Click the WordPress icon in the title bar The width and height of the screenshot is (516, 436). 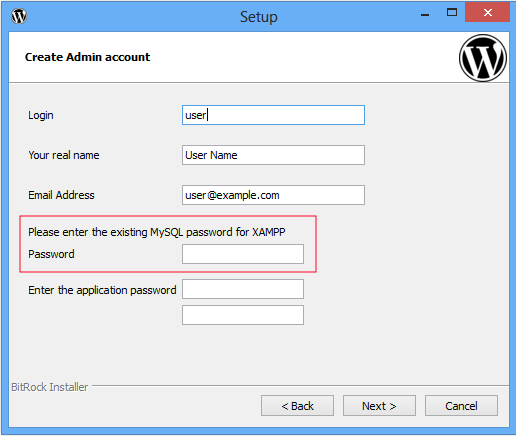click(19, 16)
